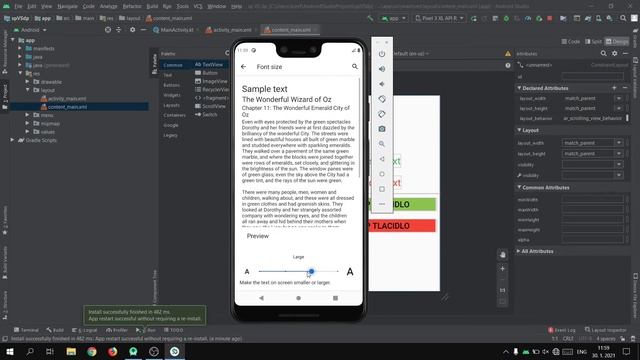Click the font size slider thumb
Screen dimensions: 640x360
click(311, 271)
